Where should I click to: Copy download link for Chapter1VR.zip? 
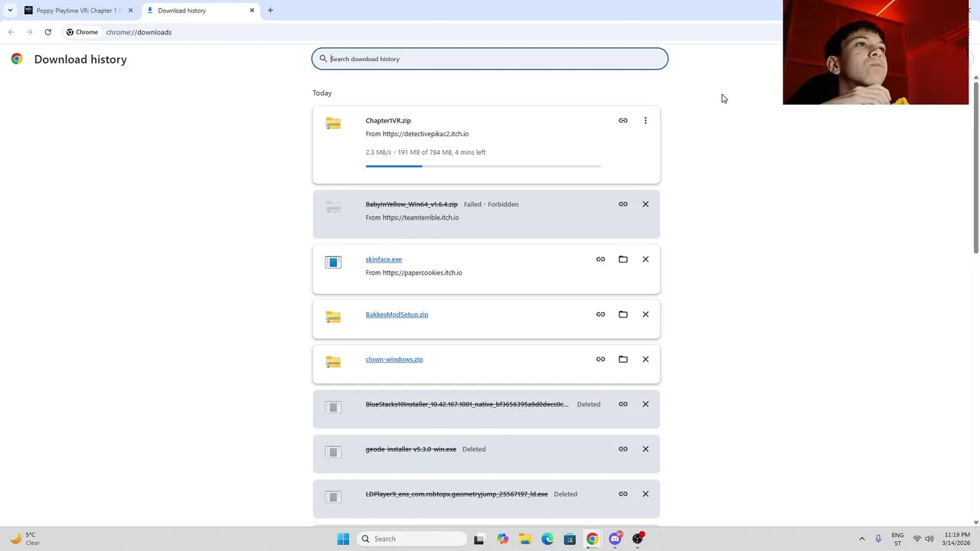(x=623, y=120)
